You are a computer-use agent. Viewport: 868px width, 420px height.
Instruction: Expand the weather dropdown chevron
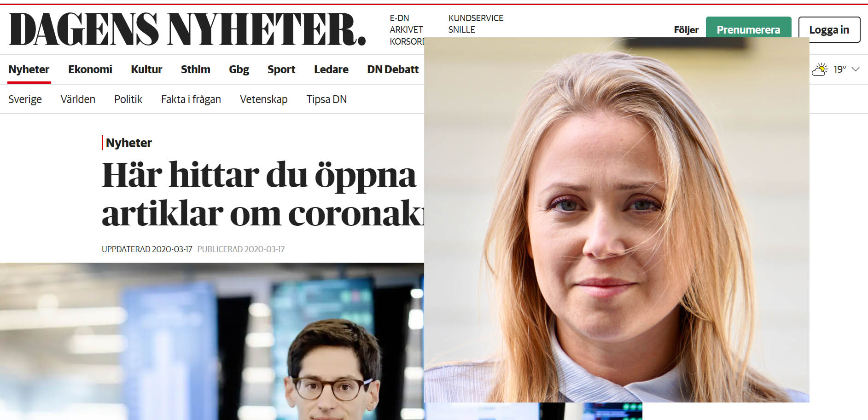click(856, 69)
